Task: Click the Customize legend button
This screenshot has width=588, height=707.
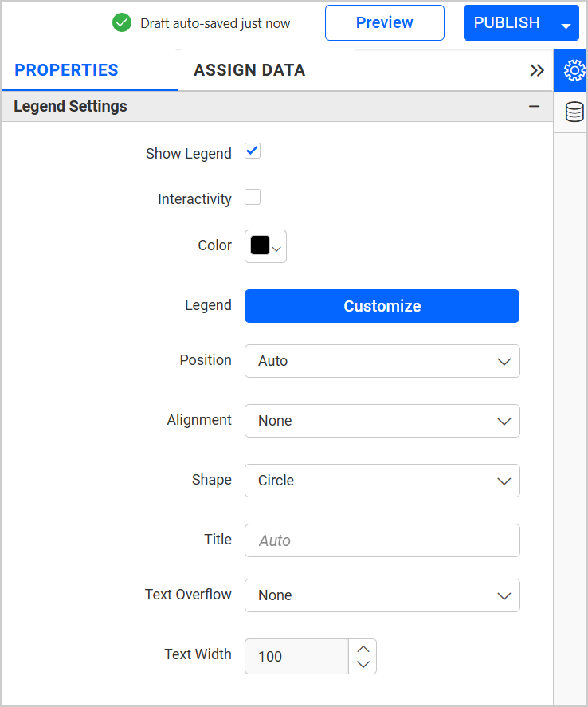Action: tap(382, 306)
